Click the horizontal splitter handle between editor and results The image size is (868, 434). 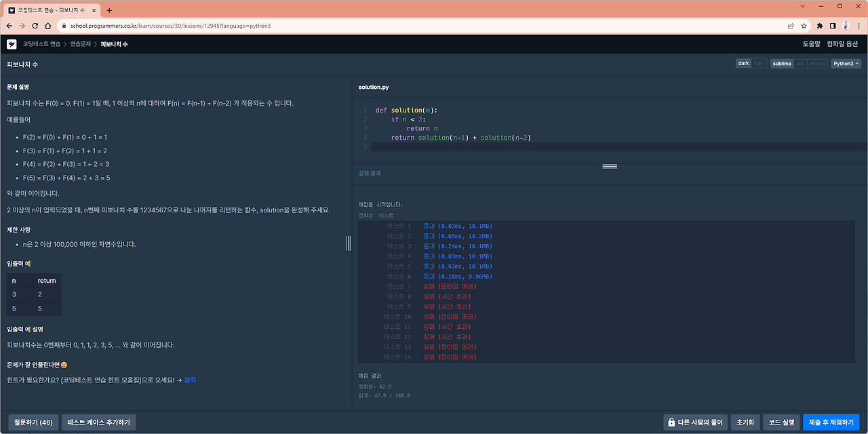pyautogui.click(x=610, y=166)
